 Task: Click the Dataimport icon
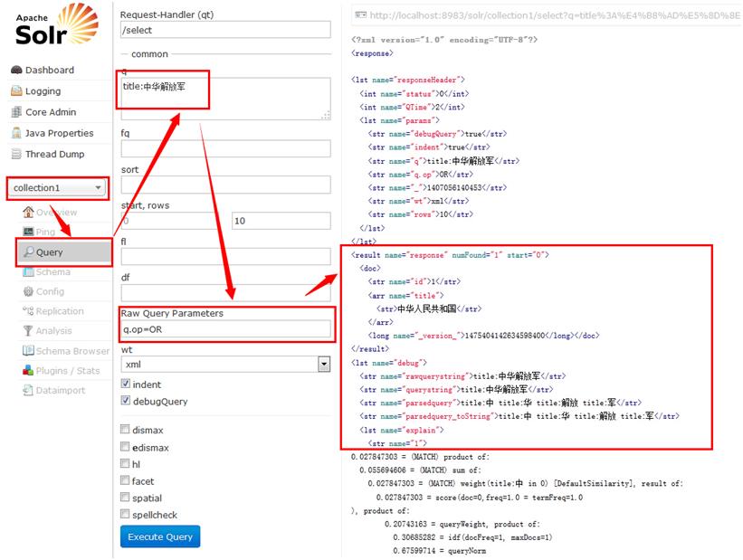[28, 390]
